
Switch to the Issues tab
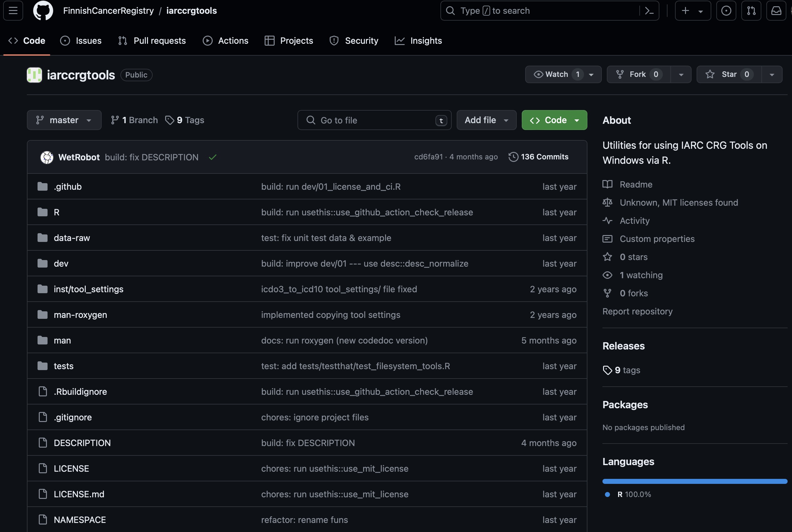[81, 41]
